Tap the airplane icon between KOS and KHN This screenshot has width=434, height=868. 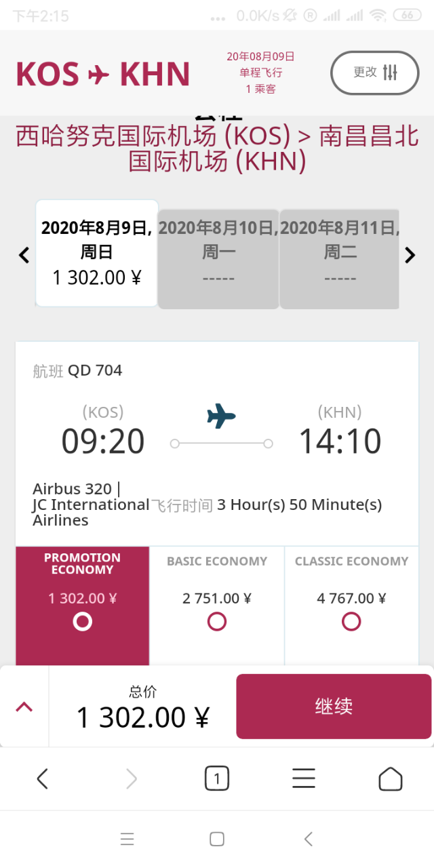pos(99,74)
